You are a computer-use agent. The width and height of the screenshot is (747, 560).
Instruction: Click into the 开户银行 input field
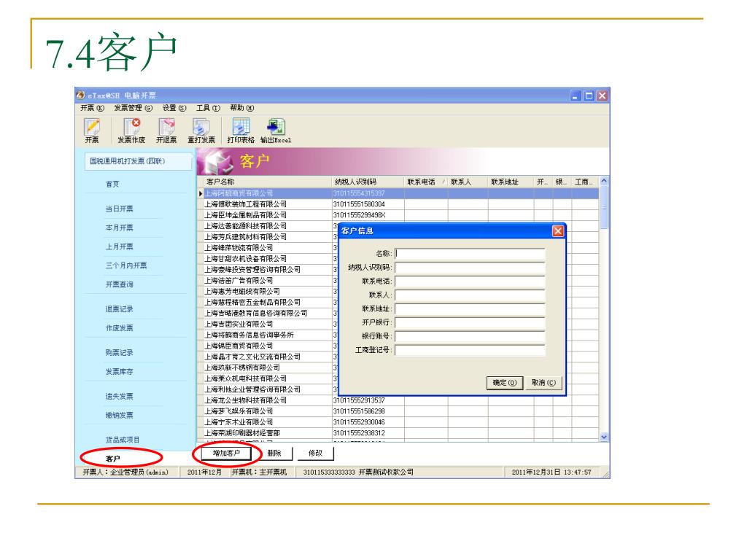pyautogui.click(x=470, y=323)
